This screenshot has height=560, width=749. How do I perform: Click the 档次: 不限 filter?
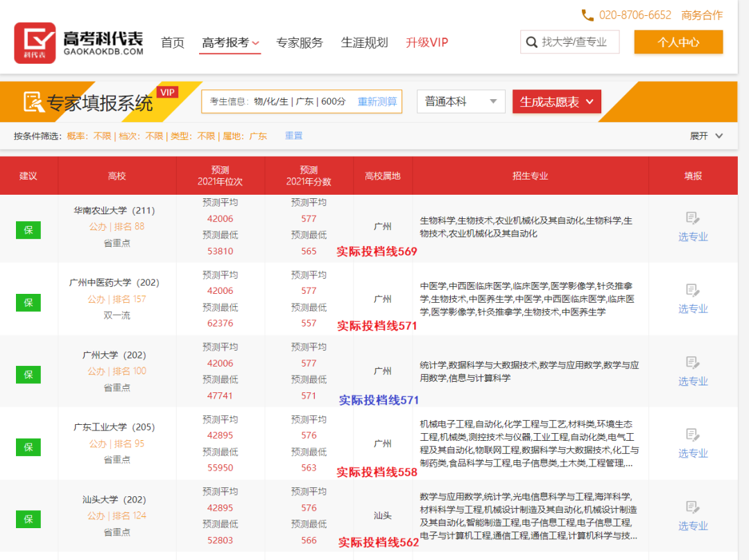[x=141, y=136]
